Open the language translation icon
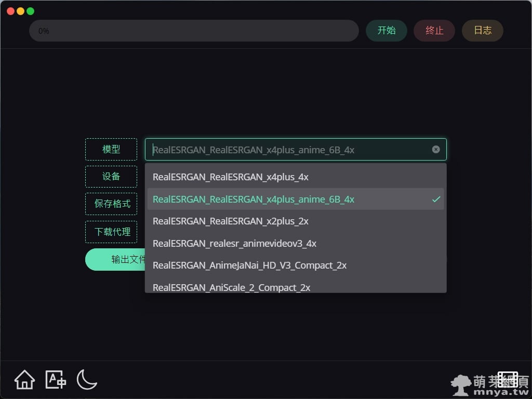The height and width of the screenshot is (399, 532). 56,380
